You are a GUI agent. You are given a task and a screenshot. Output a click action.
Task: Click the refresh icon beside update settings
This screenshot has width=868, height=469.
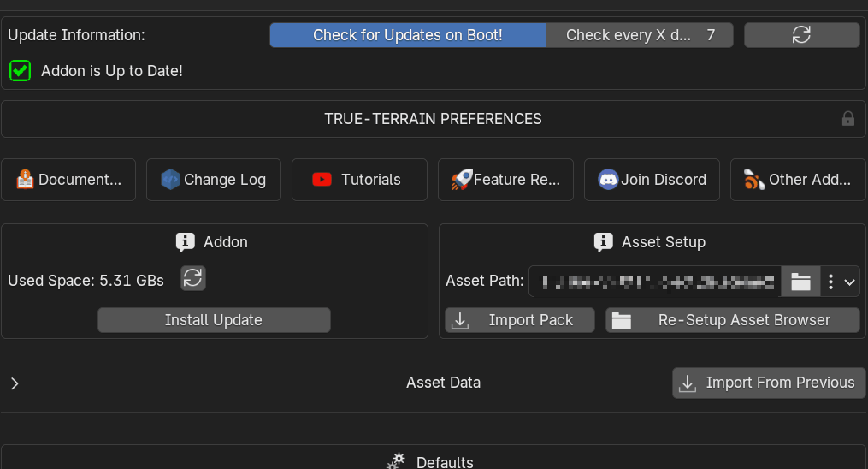[x=801, y=35]
